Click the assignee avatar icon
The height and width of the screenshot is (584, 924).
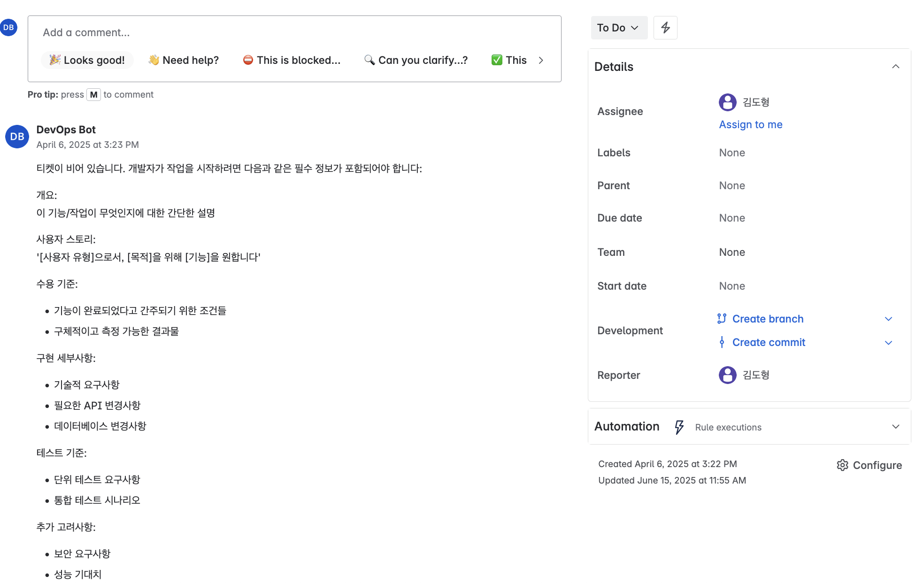pos(727,102)
